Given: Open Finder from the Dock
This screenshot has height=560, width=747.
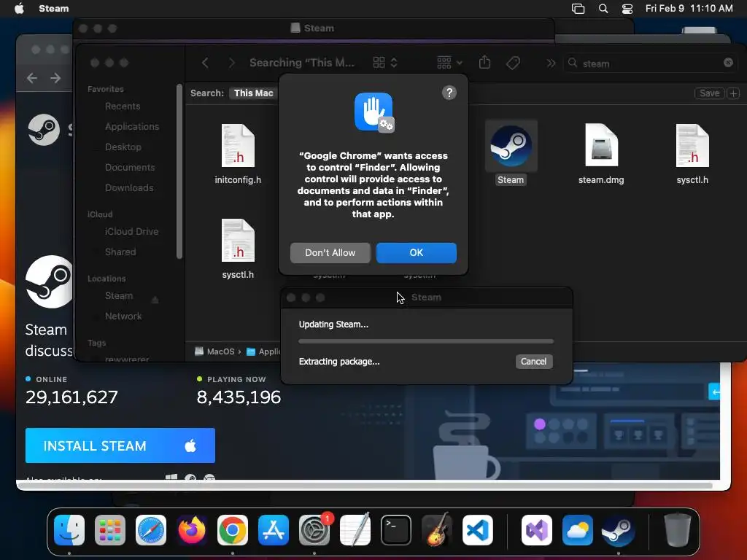Looking at the screenshot, I should (69, 530).
